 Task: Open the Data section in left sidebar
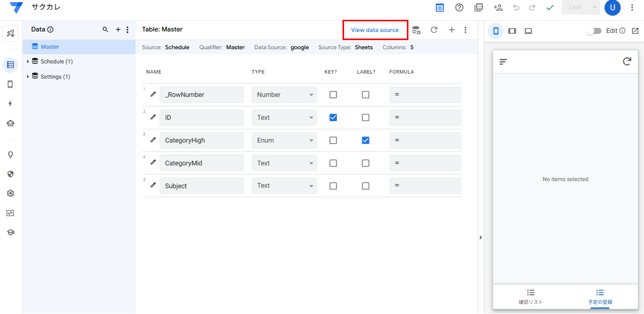[10, 64]
